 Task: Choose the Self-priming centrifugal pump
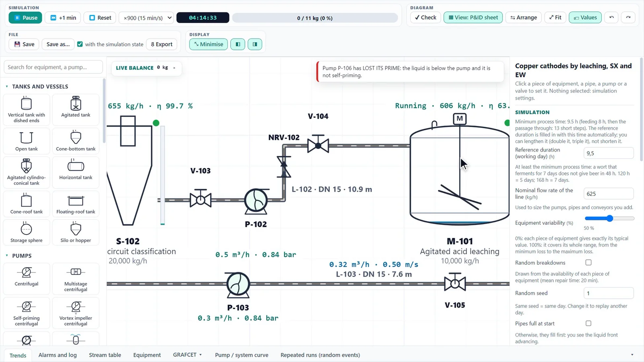[27, 313]
